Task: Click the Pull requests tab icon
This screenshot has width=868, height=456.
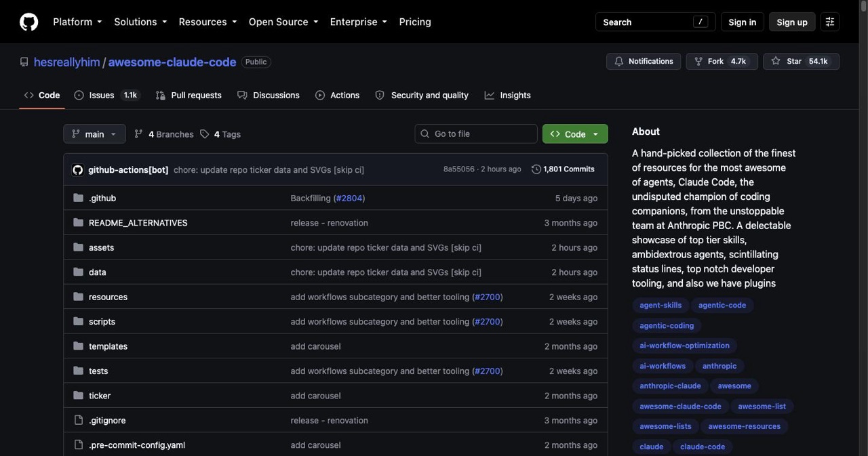Action: 160,96
